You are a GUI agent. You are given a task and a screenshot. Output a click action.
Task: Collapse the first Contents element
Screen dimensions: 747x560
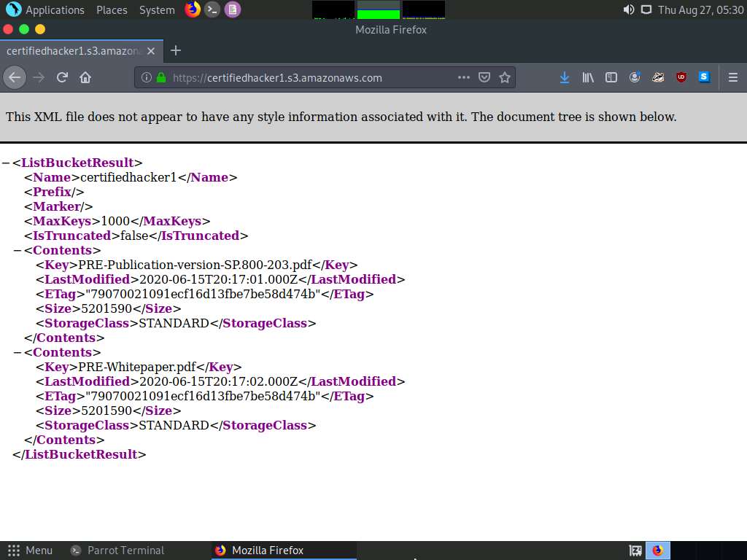click(x=18, y=249)
